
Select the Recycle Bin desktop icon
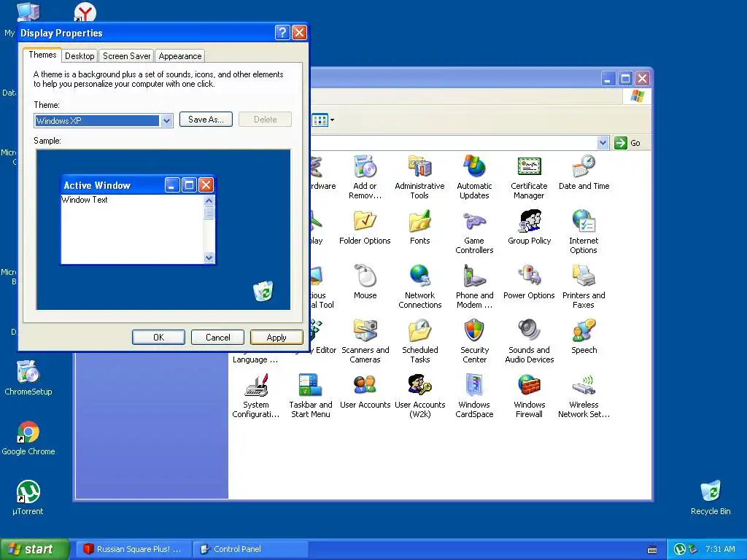[711, 492]
